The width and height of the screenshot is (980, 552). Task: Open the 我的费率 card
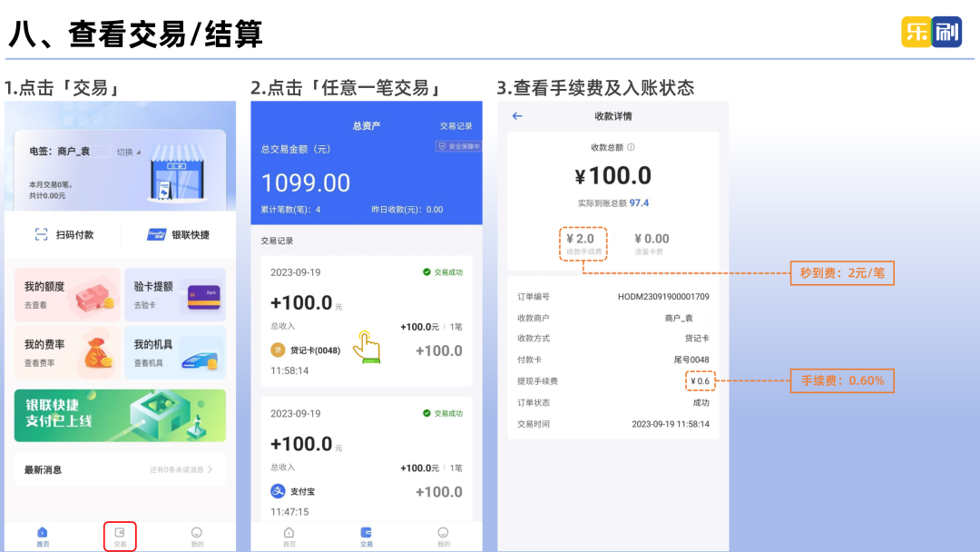click(x=67, y=352)
